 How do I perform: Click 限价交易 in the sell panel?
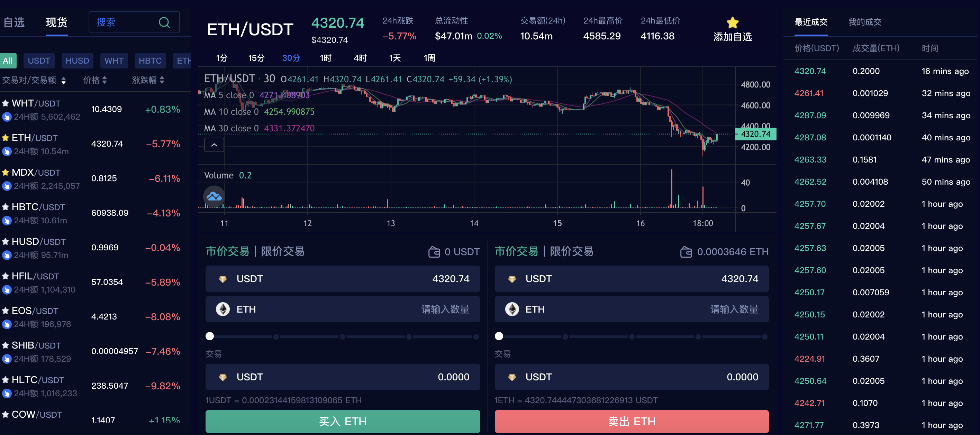click(x=571, y=251)
